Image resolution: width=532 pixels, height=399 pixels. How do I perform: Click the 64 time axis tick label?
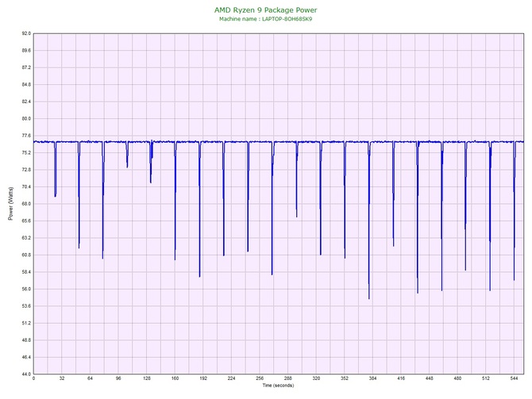pyautogui.click(x=90, y=378)
